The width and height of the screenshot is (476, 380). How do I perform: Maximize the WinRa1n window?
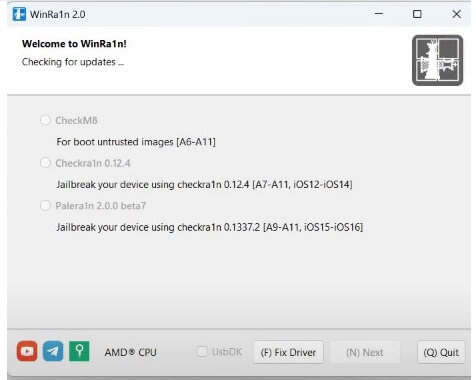tap(417, 14)
